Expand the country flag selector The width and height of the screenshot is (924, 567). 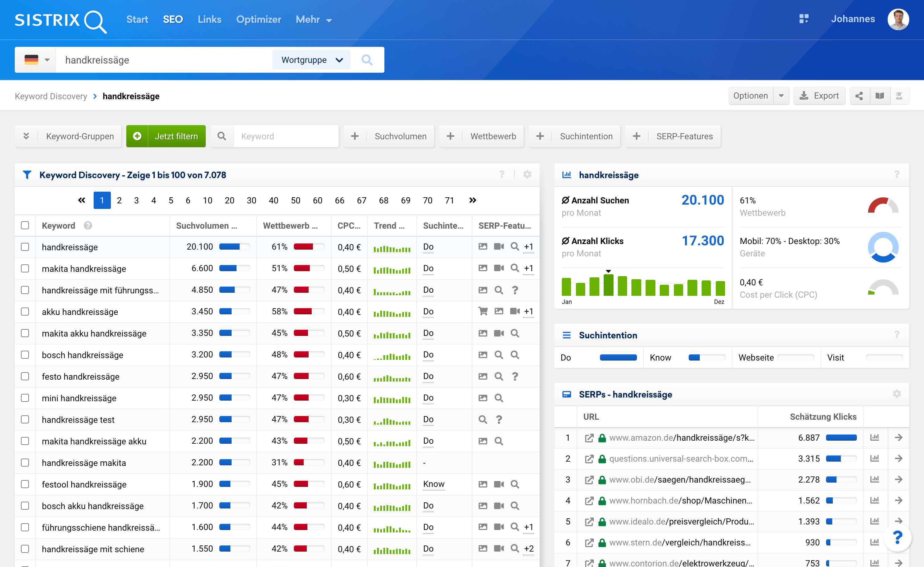click(x=36, y=60)
